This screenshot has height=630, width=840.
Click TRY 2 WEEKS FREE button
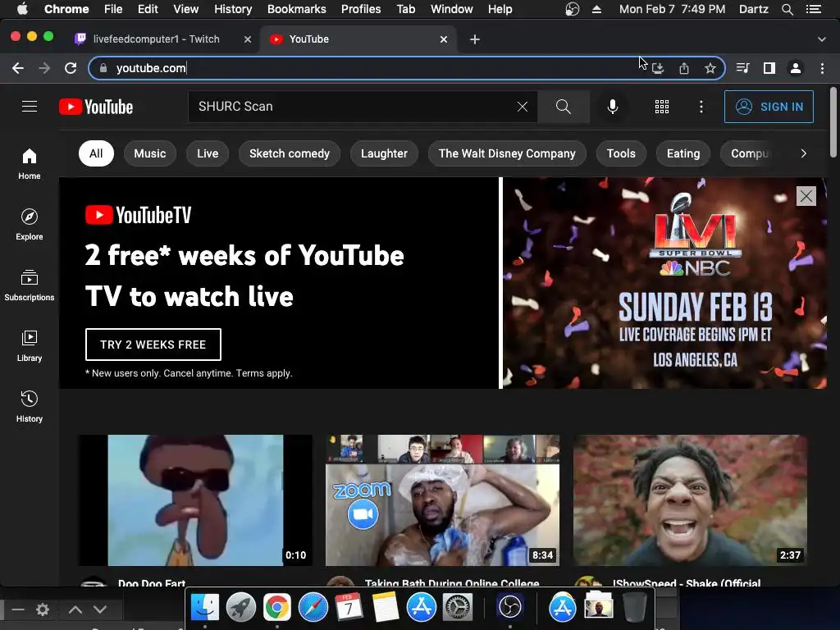153,345
